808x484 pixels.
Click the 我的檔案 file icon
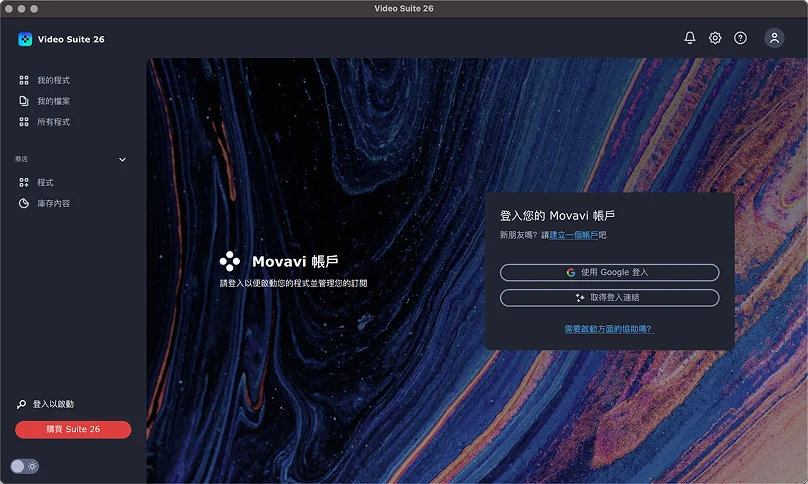coord(24,101)
